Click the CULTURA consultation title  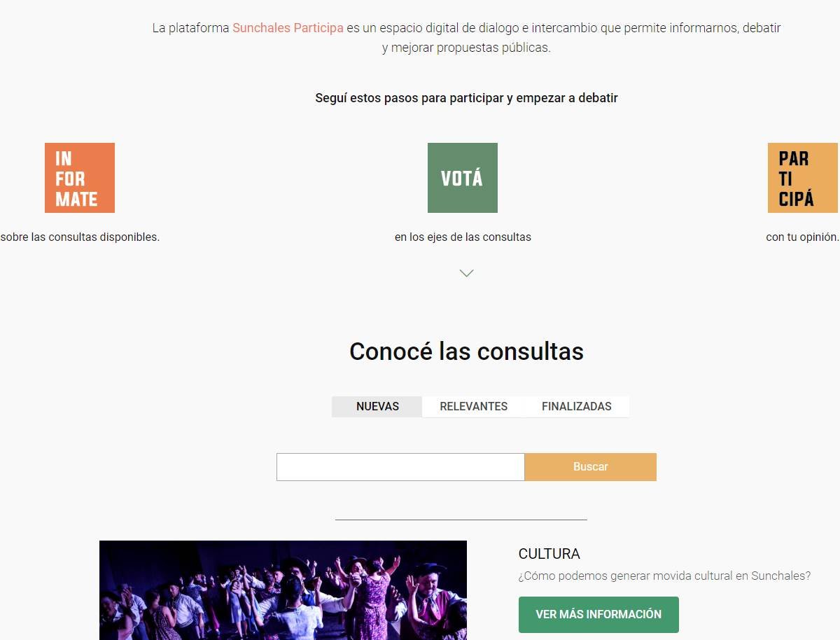click(x=549, y=554)
